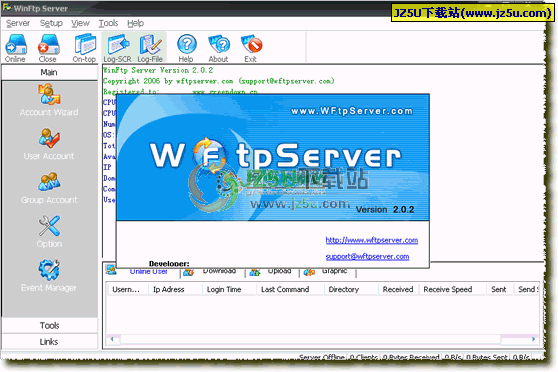Expand the Tools sidebar section

pos(49,325)
